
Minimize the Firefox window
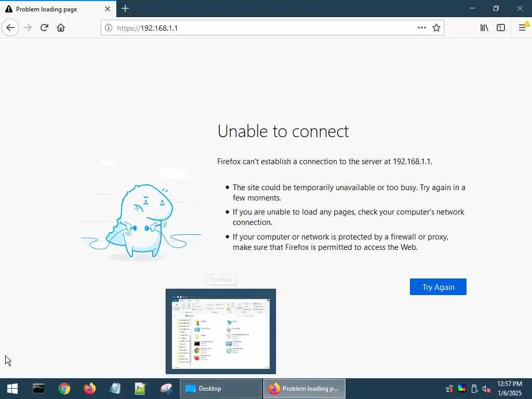472,8
